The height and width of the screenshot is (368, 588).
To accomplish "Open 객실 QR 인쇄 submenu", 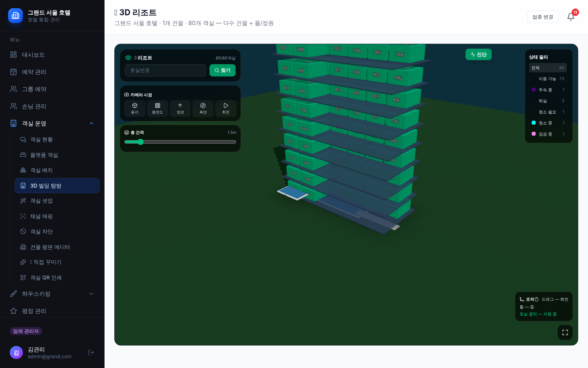I will tap(57, 278).
